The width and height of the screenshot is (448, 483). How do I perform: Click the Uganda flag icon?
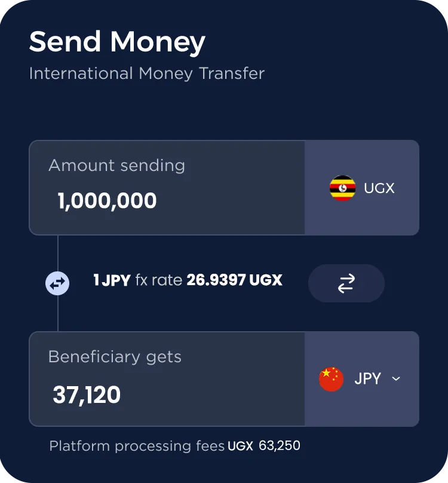tap(342, 188)
